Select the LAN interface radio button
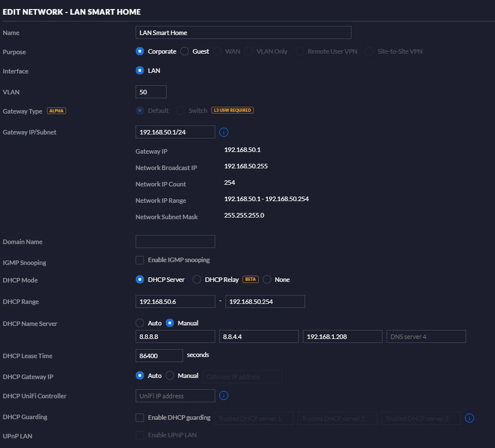495x448 pixels. [140, 71]
